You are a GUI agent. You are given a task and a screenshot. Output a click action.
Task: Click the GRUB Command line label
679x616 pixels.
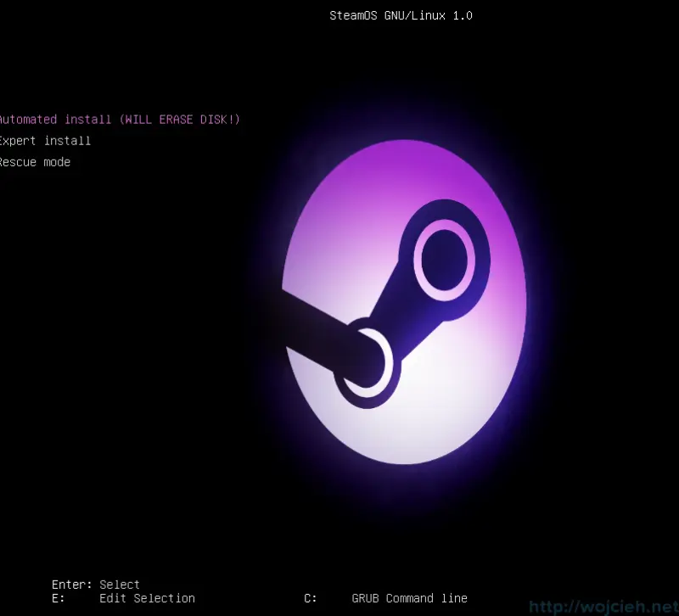point(410,598)
